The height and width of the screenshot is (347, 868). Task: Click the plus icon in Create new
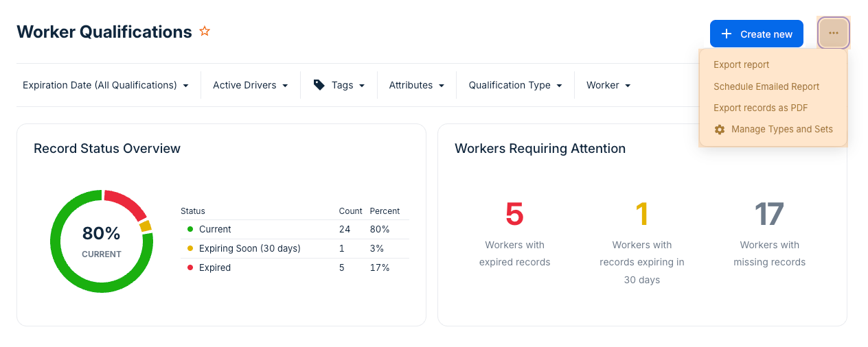coord(727,34)
